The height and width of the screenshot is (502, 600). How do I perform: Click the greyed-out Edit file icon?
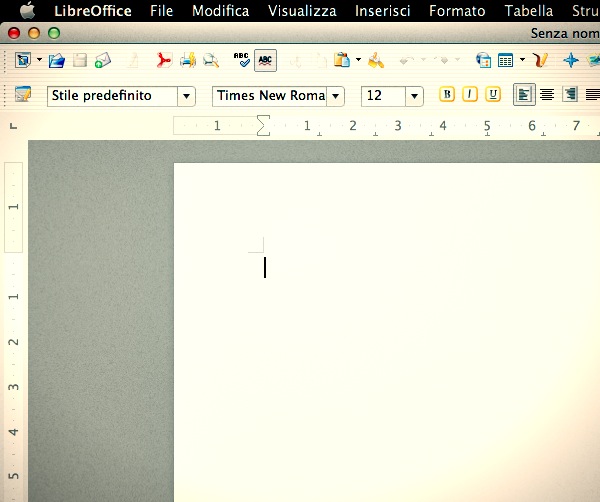[133, 60]
